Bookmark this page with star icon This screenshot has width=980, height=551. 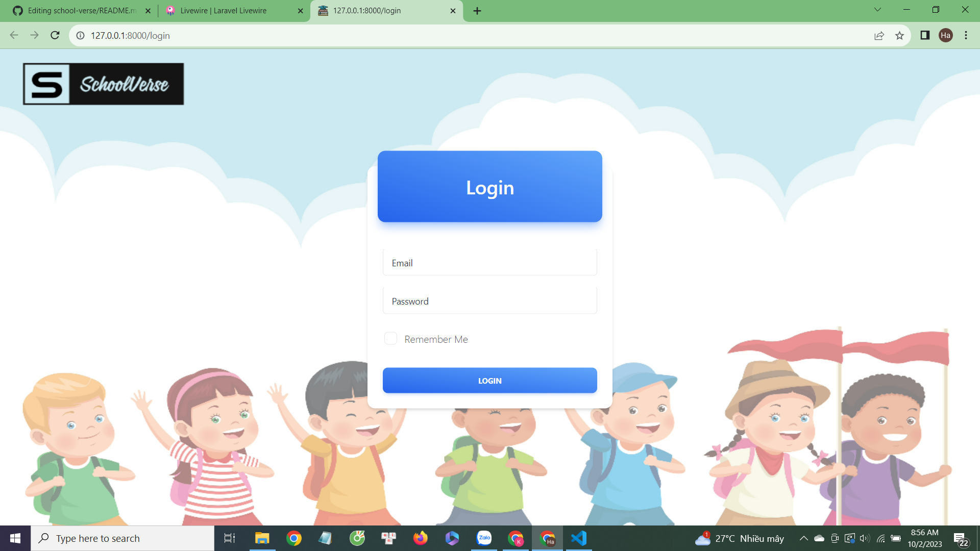point(899,35)
